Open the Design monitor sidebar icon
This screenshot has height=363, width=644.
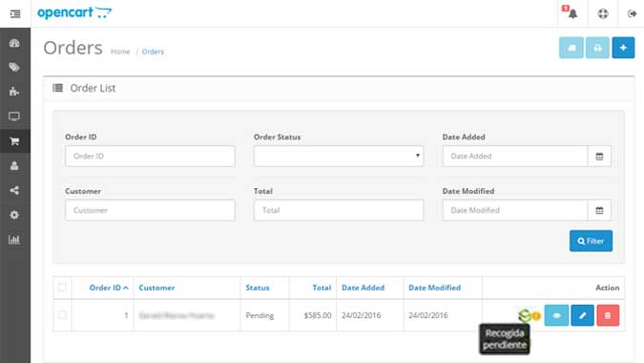point(14,117)
